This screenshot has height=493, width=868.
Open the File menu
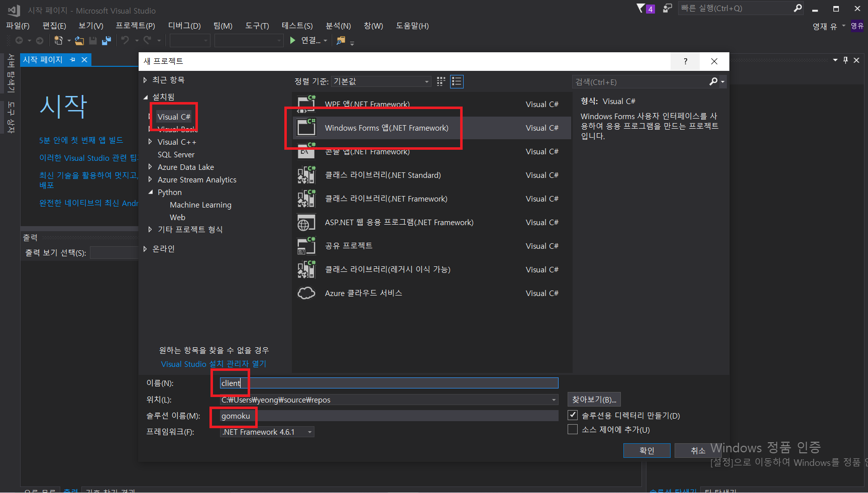tap(18, 26)
